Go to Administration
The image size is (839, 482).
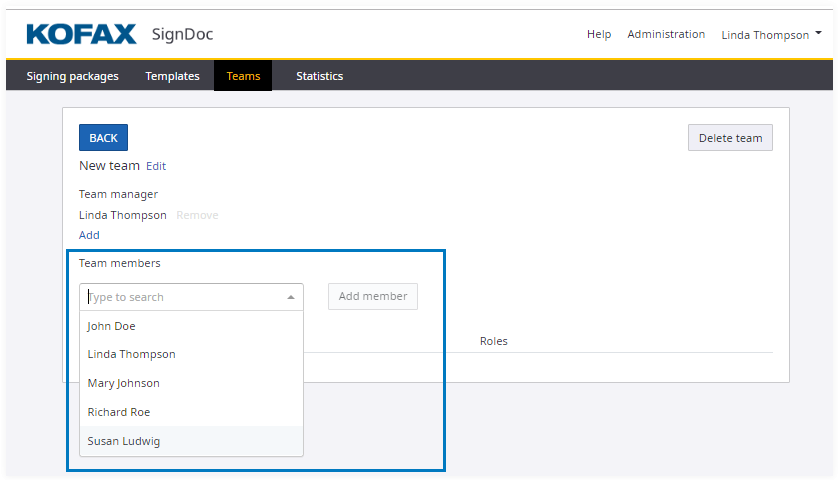point(666,34)
